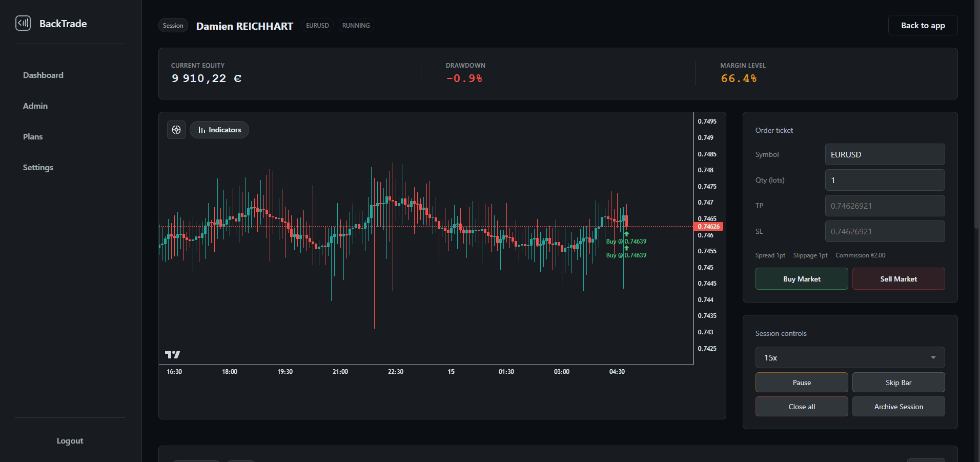Viewport: 980px width, 462px height.
Task: Click the Back to app button
Action: (923, 25)
